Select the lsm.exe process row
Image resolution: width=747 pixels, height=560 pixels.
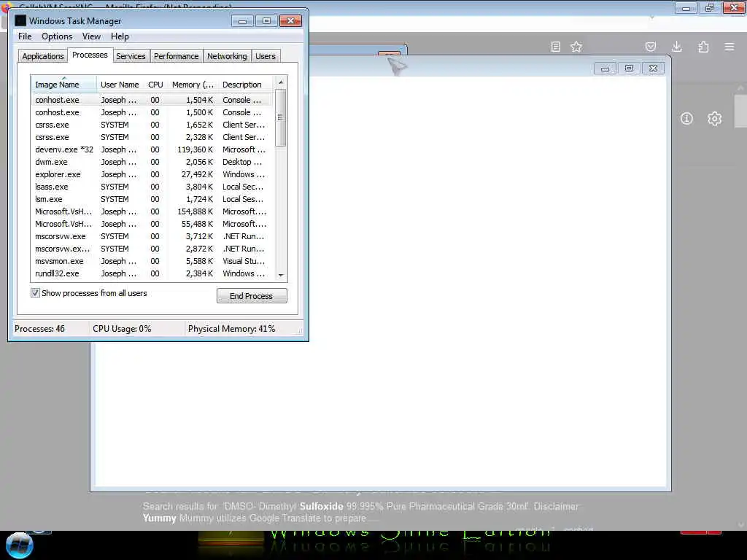tap(152, 199)
